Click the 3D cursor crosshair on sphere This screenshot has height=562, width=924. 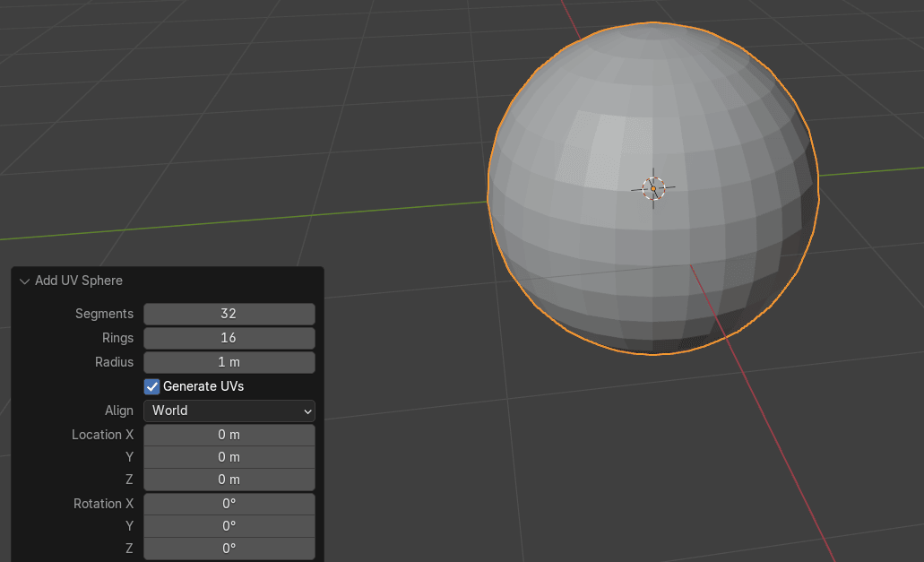[652, 188]
